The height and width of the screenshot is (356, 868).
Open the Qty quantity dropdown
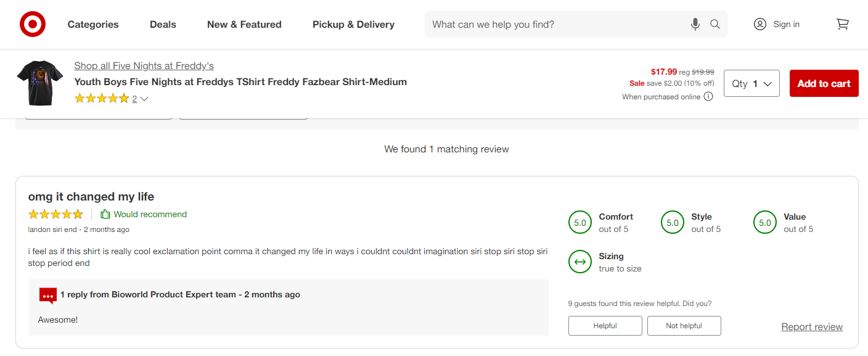click(751, 83)
